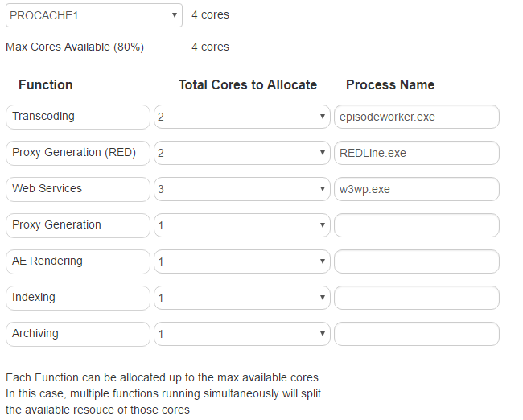The width and height of the screenshot is (523, 420).
Task: Expand Transcoding cores allocation dropdown
Action: tap(242, 117)
